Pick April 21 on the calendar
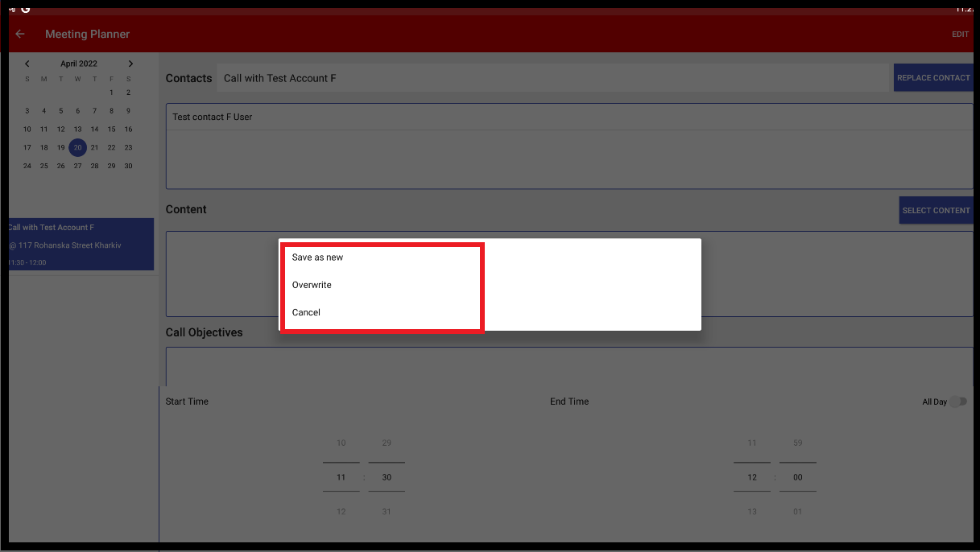 coord(94,147)
